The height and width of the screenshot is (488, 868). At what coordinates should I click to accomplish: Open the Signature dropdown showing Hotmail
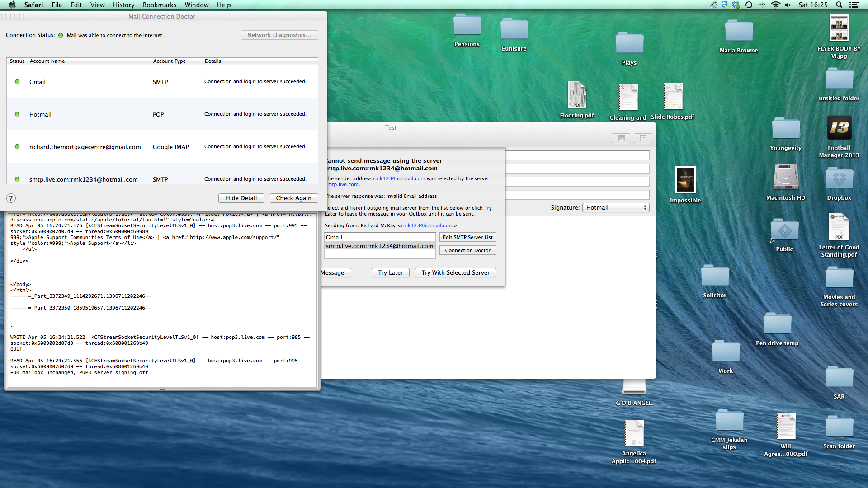616,207
